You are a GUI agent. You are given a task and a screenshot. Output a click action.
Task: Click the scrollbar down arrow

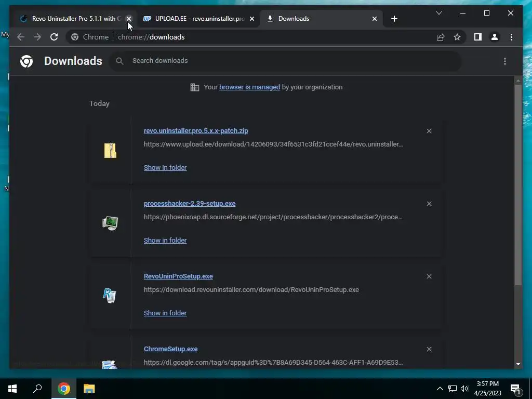pyautogui.click(x=518, y=364)
